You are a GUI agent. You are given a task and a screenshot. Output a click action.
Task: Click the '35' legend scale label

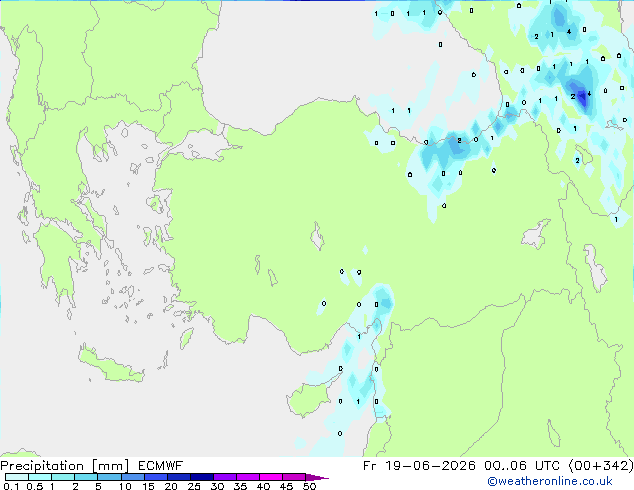pos(240,486)
